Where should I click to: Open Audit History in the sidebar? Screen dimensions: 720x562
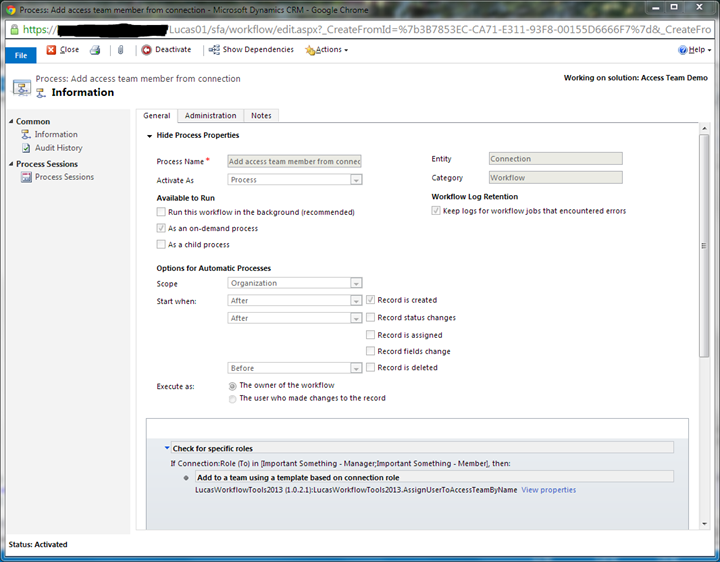point(59,148)
